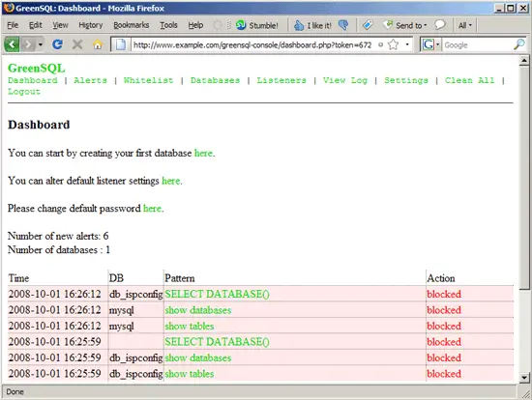Open the Bookmarks menu

(131, 25)
